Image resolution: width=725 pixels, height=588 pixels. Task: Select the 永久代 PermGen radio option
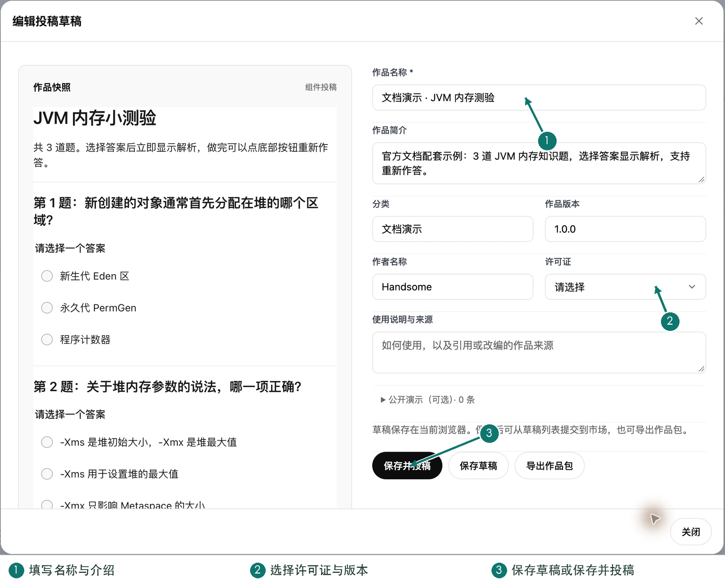tap(47, 308)
